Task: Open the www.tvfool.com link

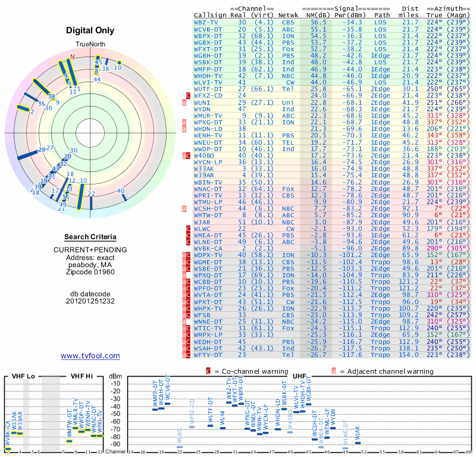Action: click(90, 356)
